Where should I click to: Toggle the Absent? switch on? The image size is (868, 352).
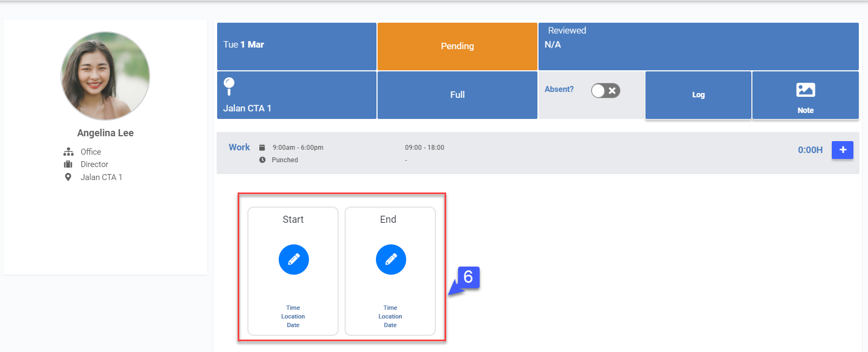(x=605, y=91)
